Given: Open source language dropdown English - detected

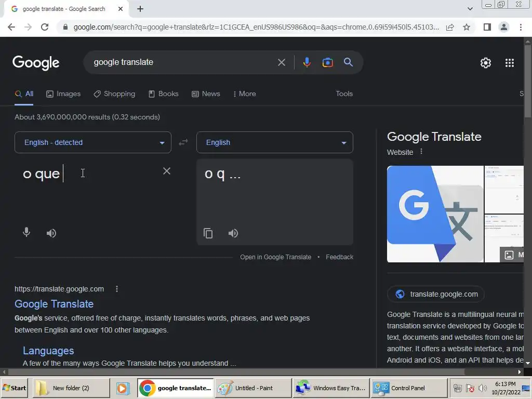Looking at the screenshot, I should point(93,142).
